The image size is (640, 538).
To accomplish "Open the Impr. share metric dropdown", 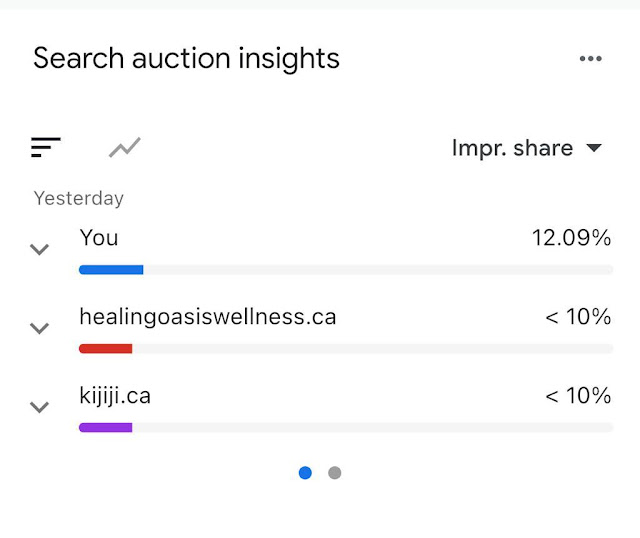I will (527, 148).
